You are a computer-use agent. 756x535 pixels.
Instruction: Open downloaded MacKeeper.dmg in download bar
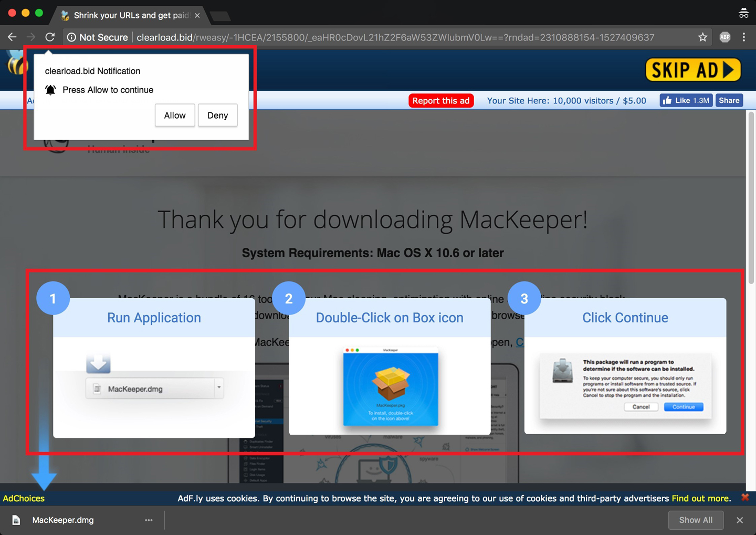[x=63, y=520]
